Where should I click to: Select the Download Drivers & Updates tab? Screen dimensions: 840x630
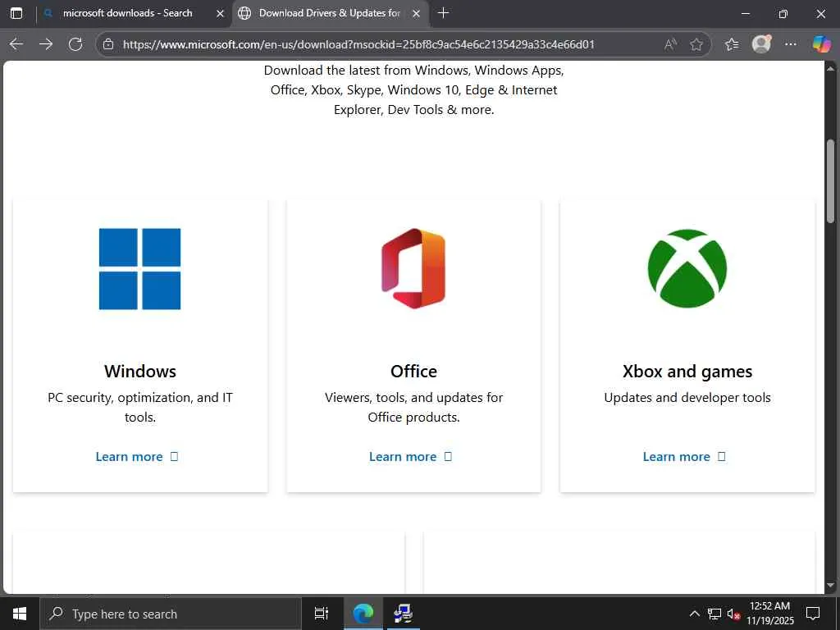click(329, 13)
